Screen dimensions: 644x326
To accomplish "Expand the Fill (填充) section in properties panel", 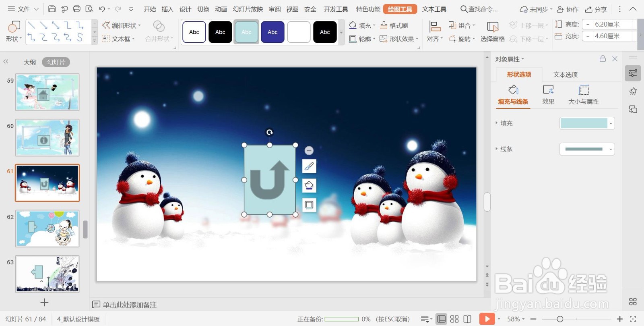I will click(496, 123).
